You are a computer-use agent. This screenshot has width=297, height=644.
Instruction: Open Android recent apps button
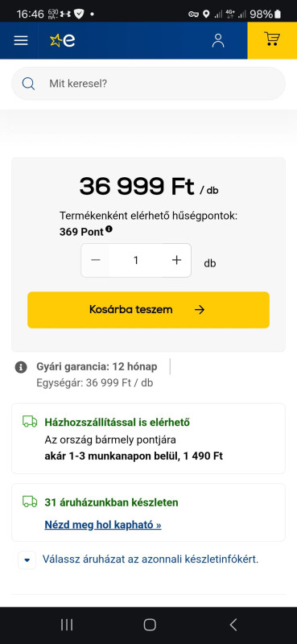pyautogui.click(x=67, y=625)
